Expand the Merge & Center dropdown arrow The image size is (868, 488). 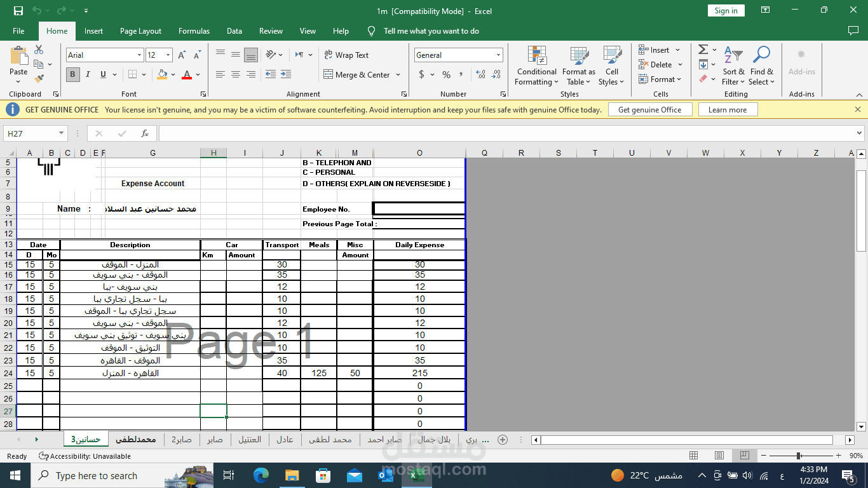click(398, 74)
